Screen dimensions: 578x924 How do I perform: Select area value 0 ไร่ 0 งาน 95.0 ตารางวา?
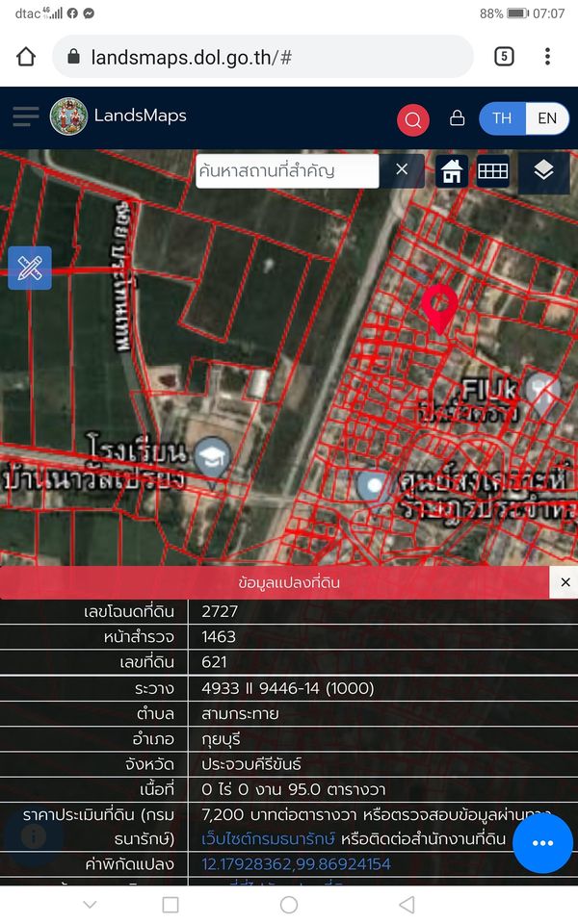coord(293,789)
